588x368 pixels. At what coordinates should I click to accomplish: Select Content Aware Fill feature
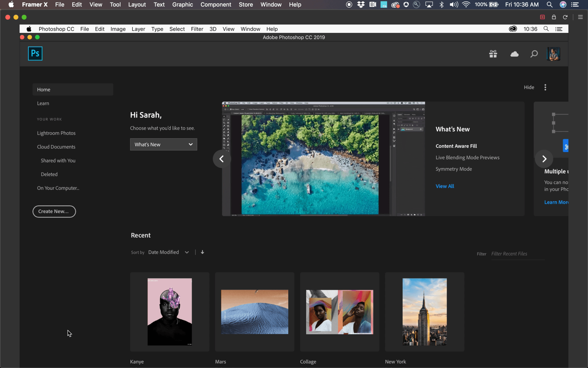[456, 146]
